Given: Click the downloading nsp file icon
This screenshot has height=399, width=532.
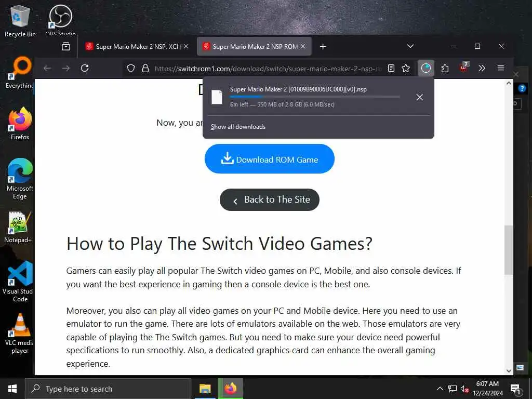Looking at the screenshot, I should (x=217, y=97).
